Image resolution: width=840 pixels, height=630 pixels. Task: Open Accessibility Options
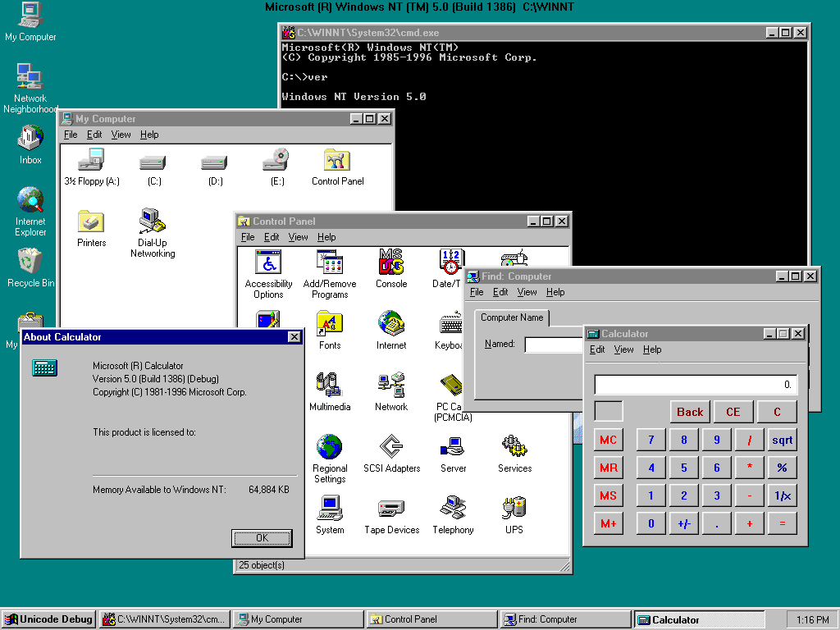pos(268,262)
